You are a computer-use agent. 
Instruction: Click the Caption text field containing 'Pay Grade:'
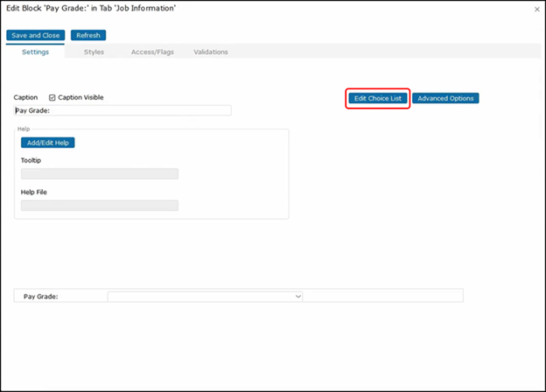[122, 111]
